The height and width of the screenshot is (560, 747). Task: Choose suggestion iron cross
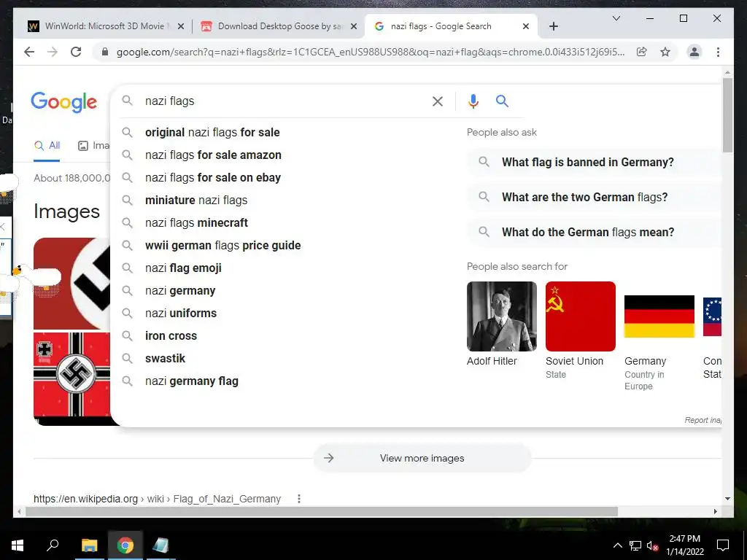point(171,335)
